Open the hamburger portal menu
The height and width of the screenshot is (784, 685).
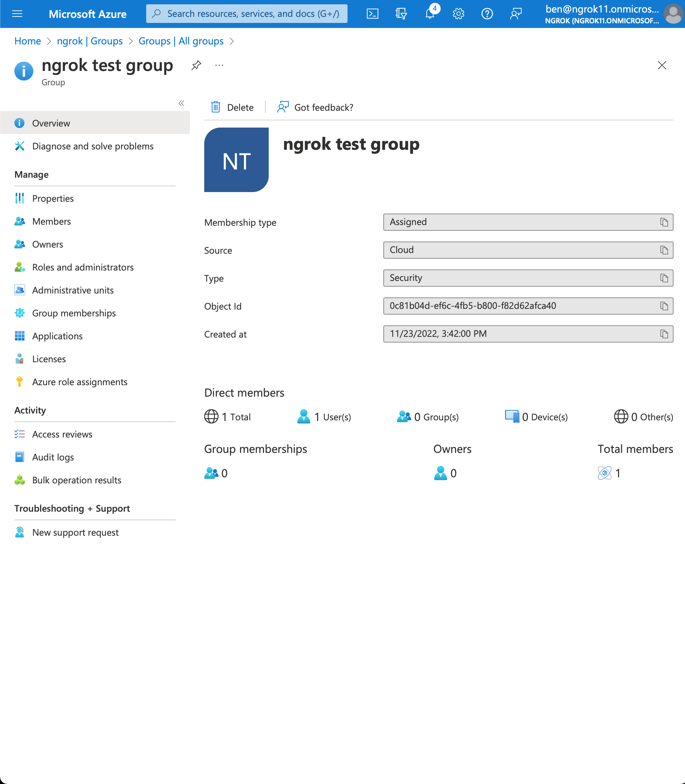coord(17,14)
